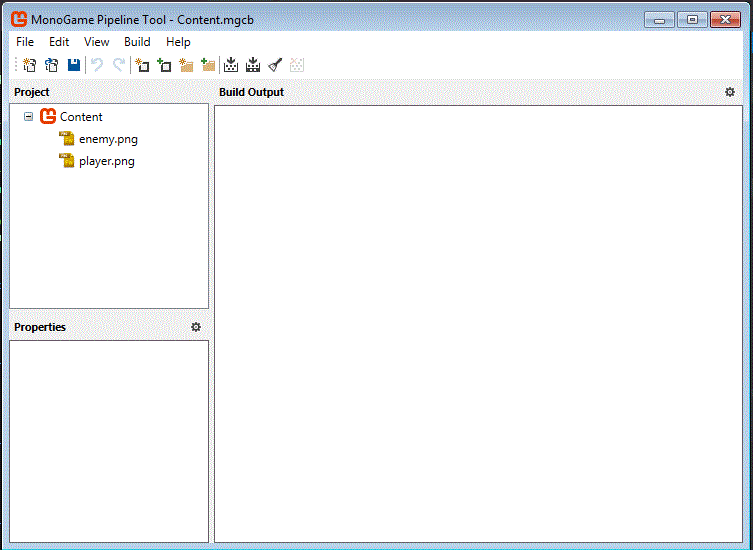Click the Properties panel header

point(40,327)
